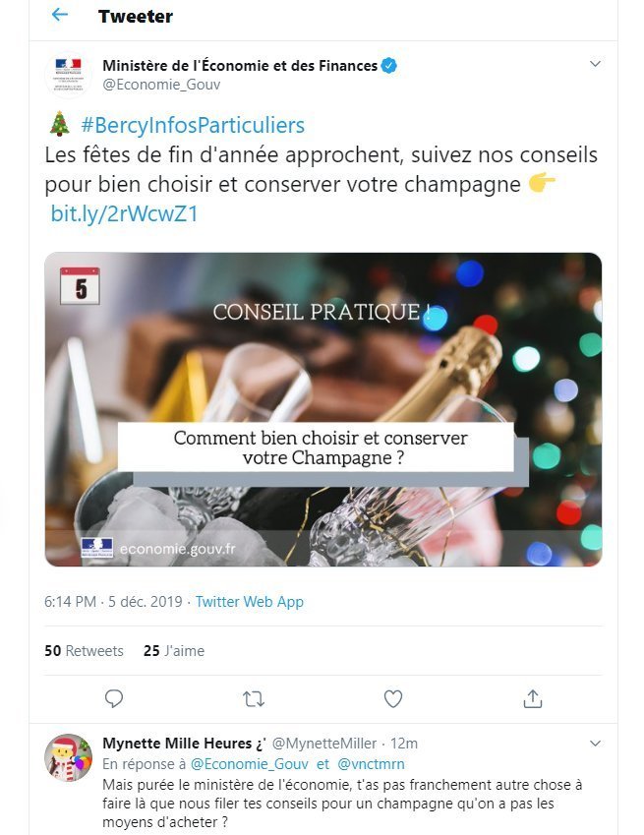Expand the reply tweet options chevron
The image size is (644, 835).
595,743
